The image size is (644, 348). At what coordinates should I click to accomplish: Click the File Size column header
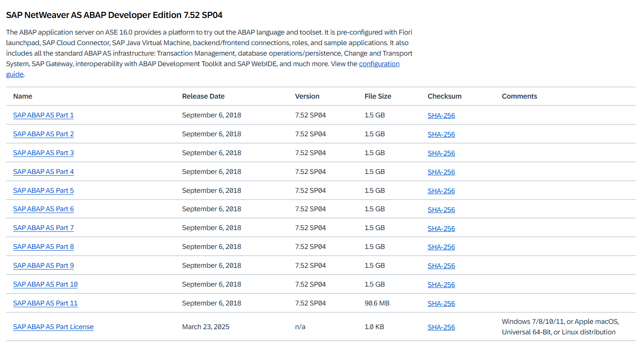pyautogui.click(x=378, y=96)
